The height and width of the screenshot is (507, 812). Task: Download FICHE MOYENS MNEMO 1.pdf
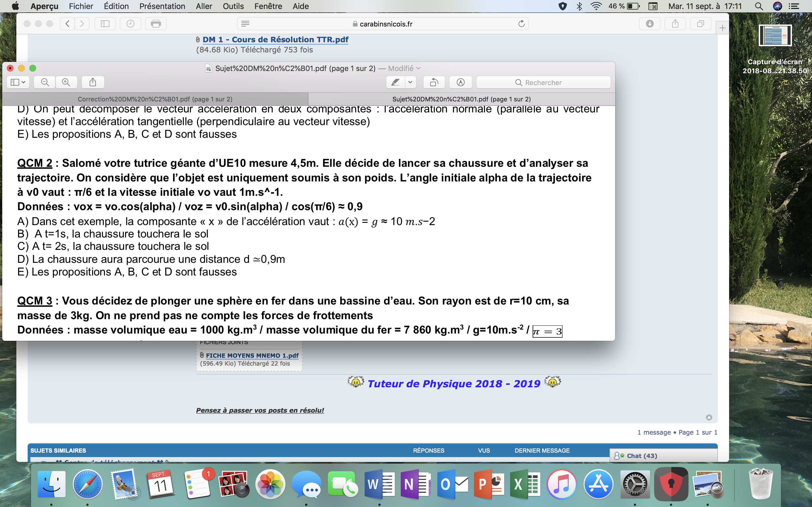tap(252, 355)
